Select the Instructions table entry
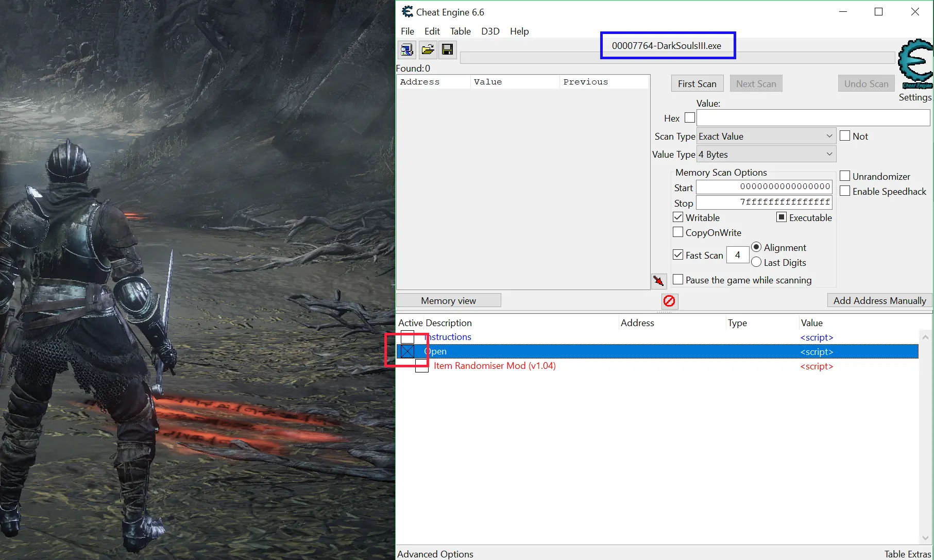 pos(448,337)
